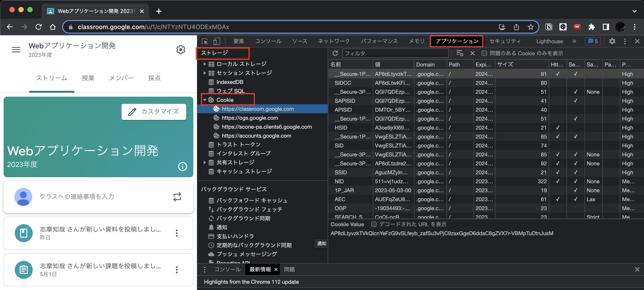
Task: Expand the セッション ストレージ tree node
Action: coord(205,73)
